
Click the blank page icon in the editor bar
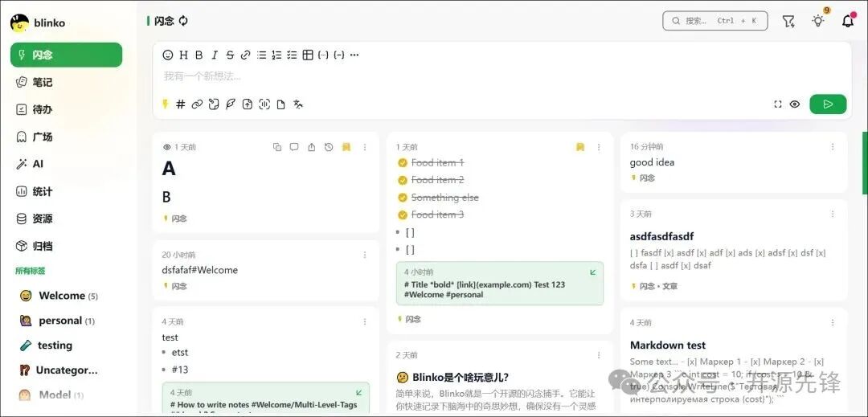(x=280, y=104)
